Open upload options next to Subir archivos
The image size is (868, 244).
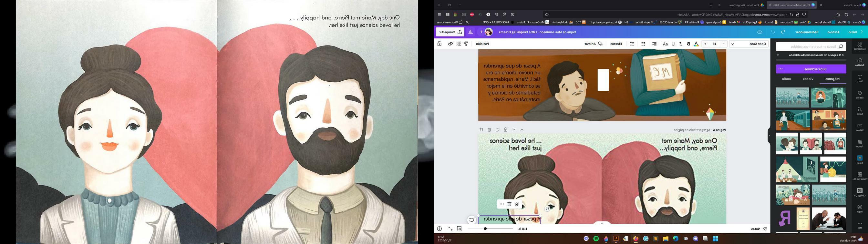click(780, 69)
